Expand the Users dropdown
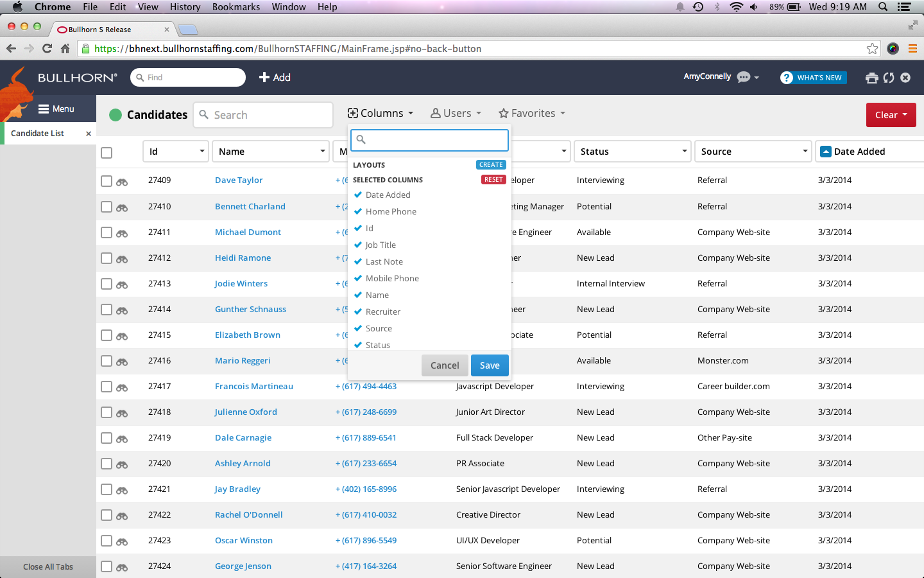Image resolution: width=924 pixels, height=578 pixels. tap(456, 113)
